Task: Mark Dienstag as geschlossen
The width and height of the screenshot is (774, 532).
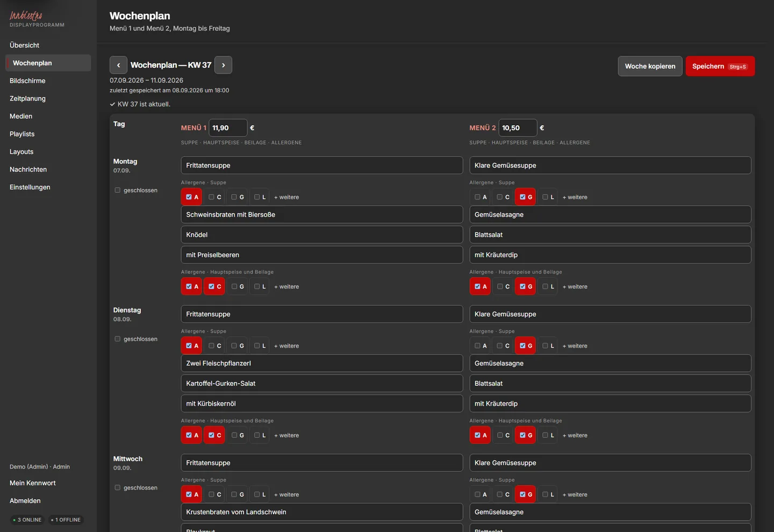Action: pyautogui.click(x=118, y=339)
